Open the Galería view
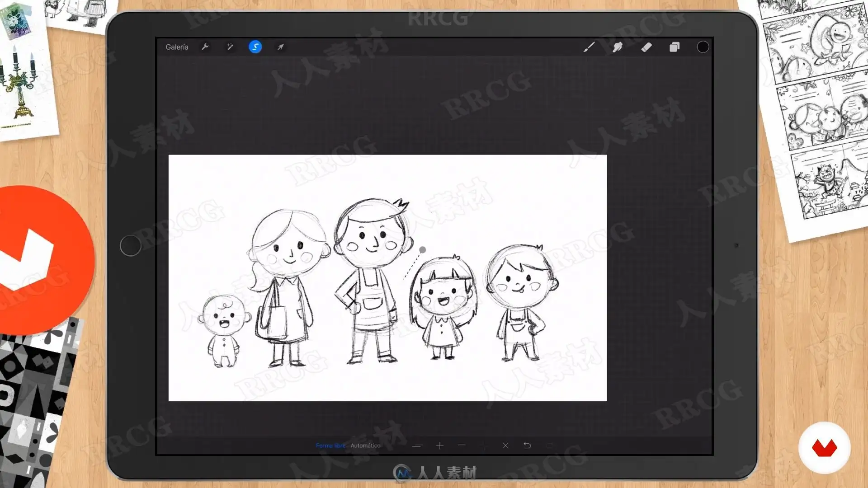This screenshot has height=488, width=868. (177, 47)
